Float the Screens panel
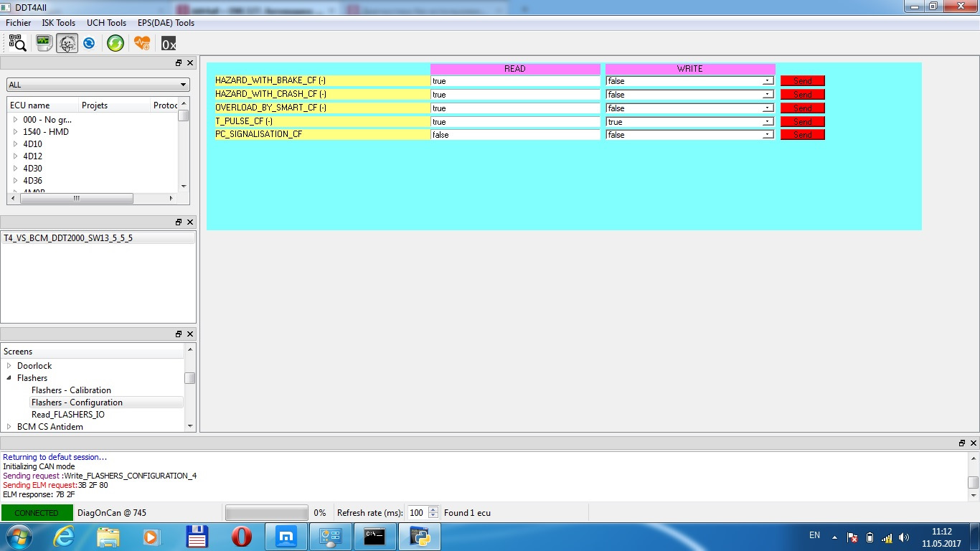 point(179,334)
